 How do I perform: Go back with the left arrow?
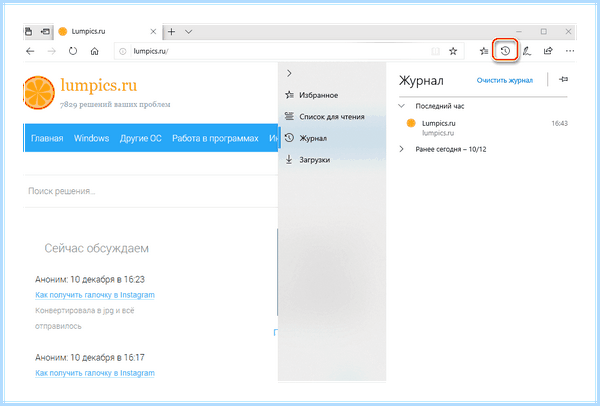[x=30, y=51]
